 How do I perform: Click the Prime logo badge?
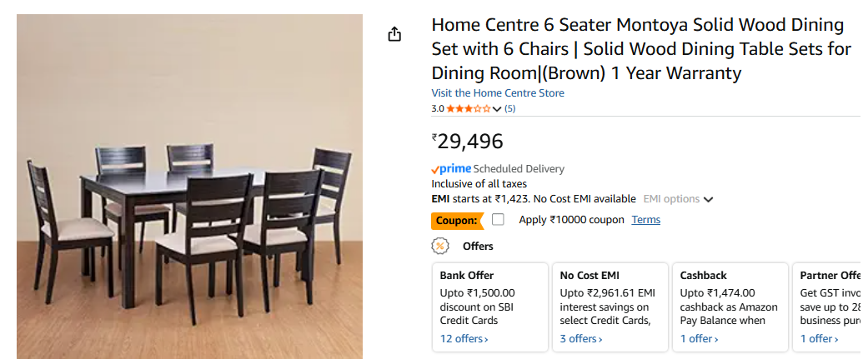[x=451, y=168]
